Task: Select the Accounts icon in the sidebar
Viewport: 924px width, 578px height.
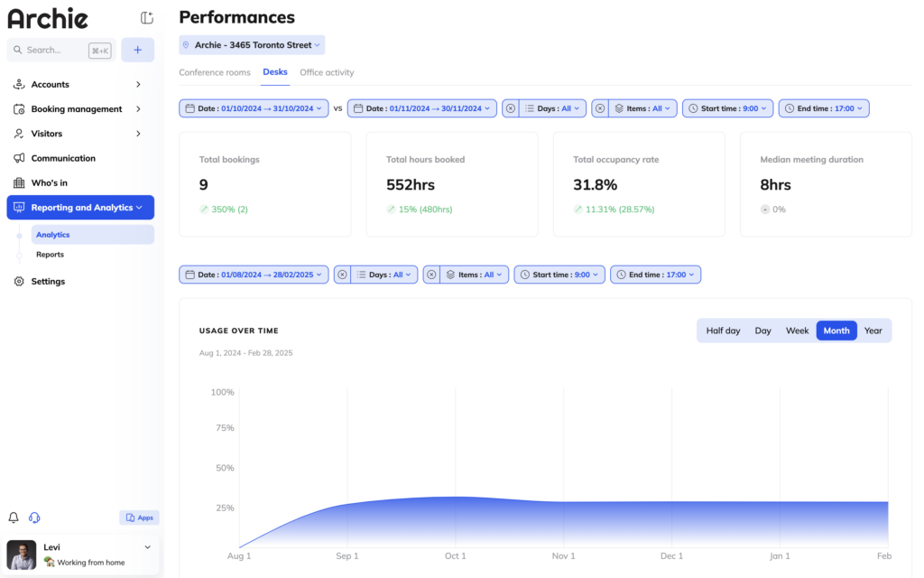Action: tap(20, 84)
